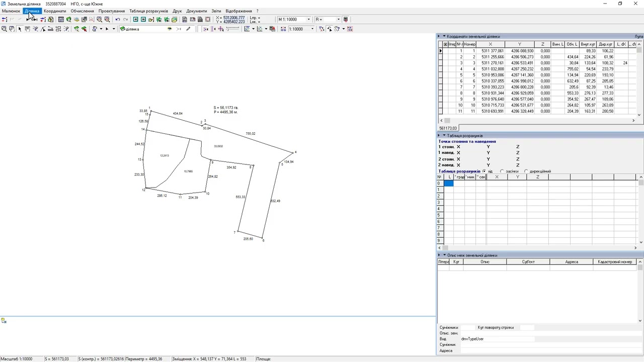Collapse the 'Таблиця розрахунків' panel
Image resolution: width=644 pixels, height=362 pixels.
[444, 136]
